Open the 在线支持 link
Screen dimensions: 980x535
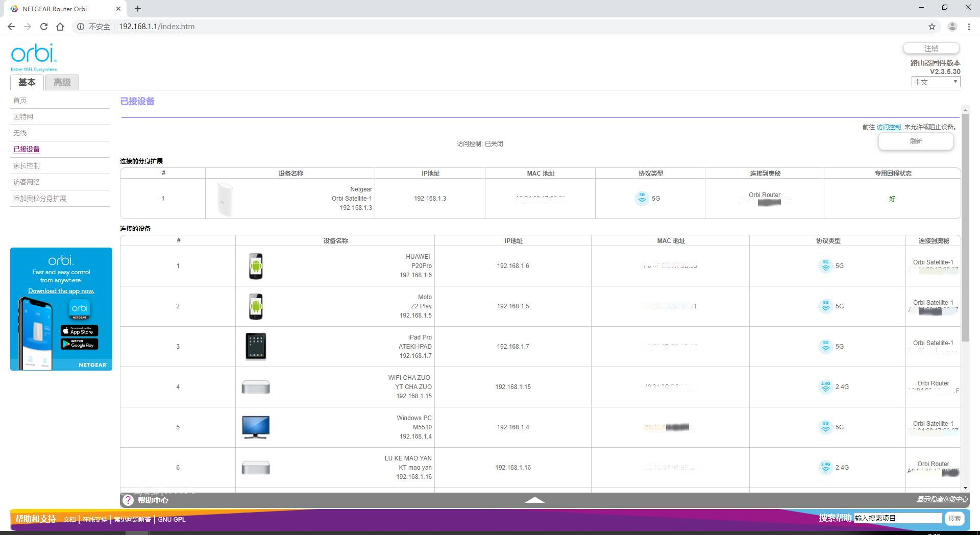click(95, 520)
